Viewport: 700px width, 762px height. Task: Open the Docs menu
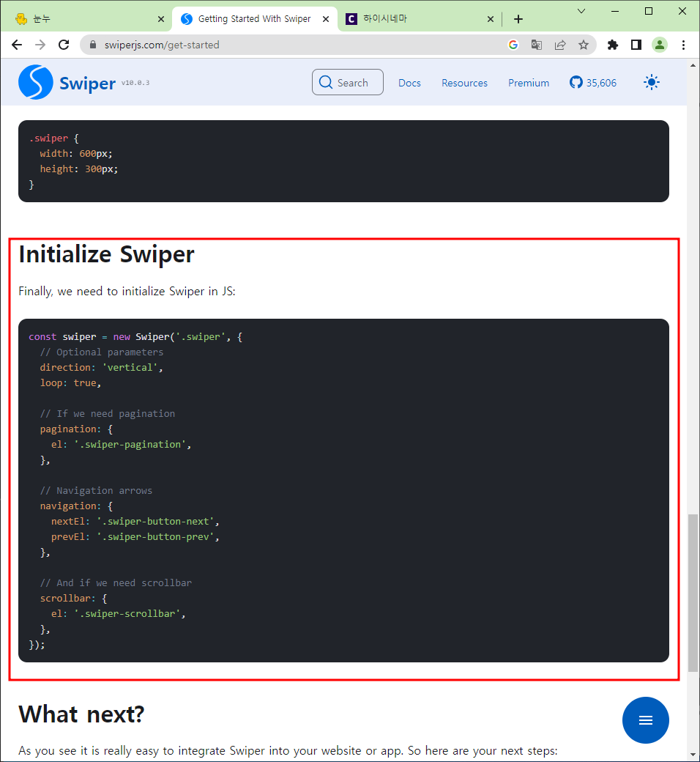click(x=409, y=83)
